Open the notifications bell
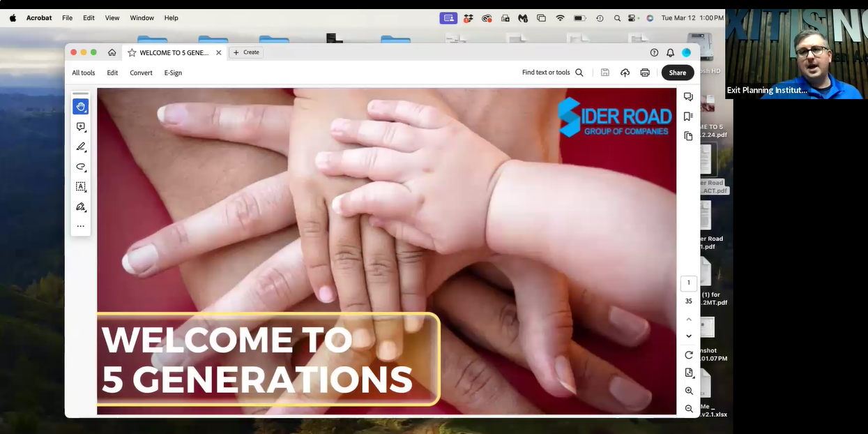The width and height of the screenshot is (868, 434). [670, 52]
